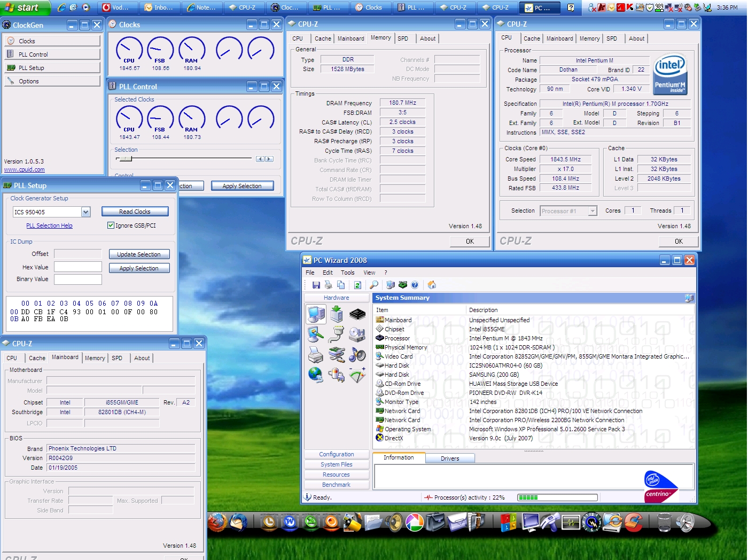
Task: Select the Power battery and plug icon
Action: (x=337, y=375)
